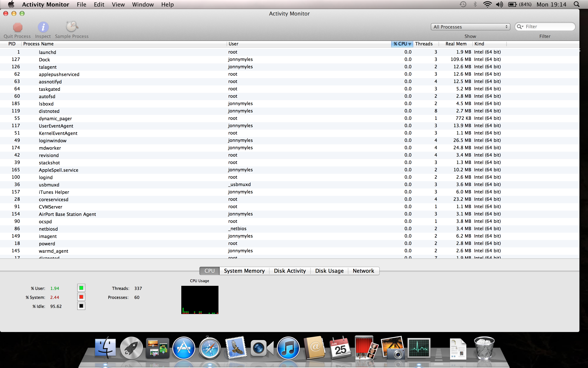588x368 pixels.
Task: Click the volume speaker icon
Action: coord(500,4)
